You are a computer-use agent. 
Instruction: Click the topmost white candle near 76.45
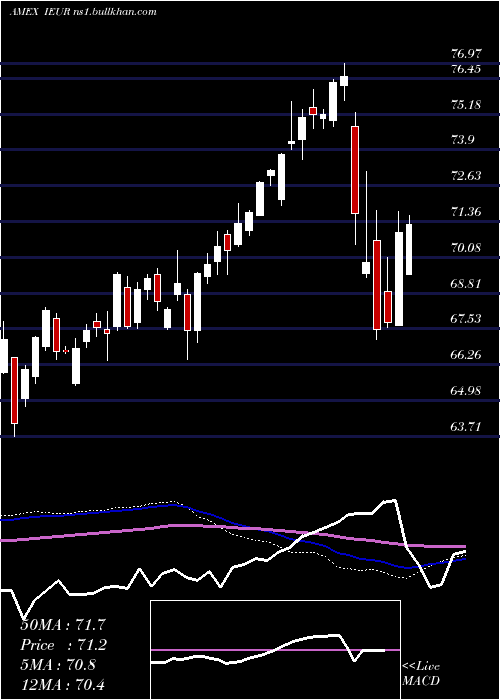pyautogui.click(x=344, y=81)
